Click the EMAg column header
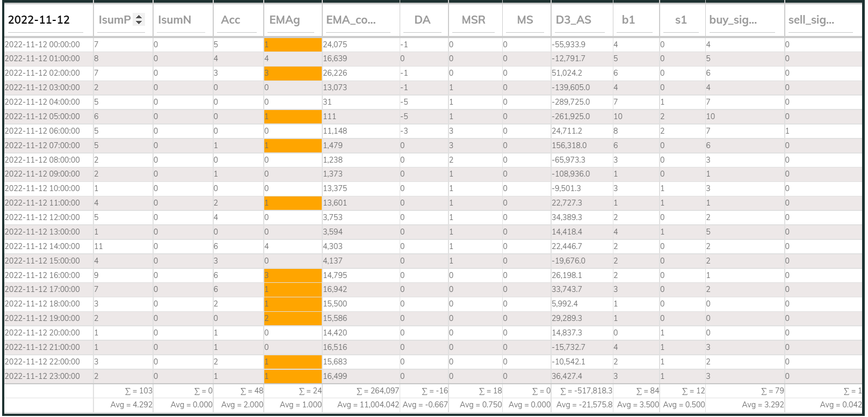The image size is (868, 417). [x=285, y=20]
